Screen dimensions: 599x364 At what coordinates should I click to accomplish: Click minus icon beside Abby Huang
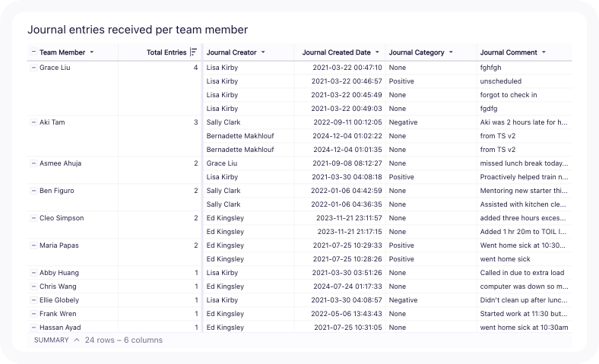tap(33, 273)
